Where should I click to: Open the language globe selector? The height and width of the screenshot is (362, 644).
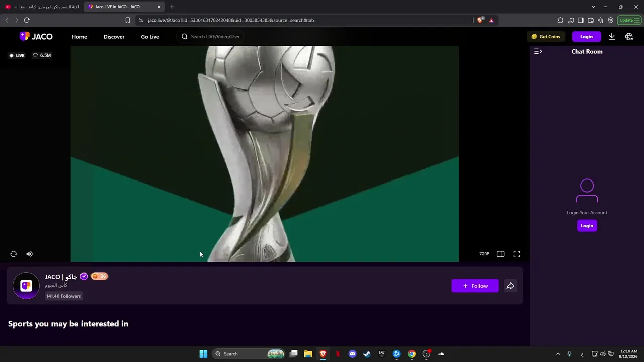click(629, 37)
